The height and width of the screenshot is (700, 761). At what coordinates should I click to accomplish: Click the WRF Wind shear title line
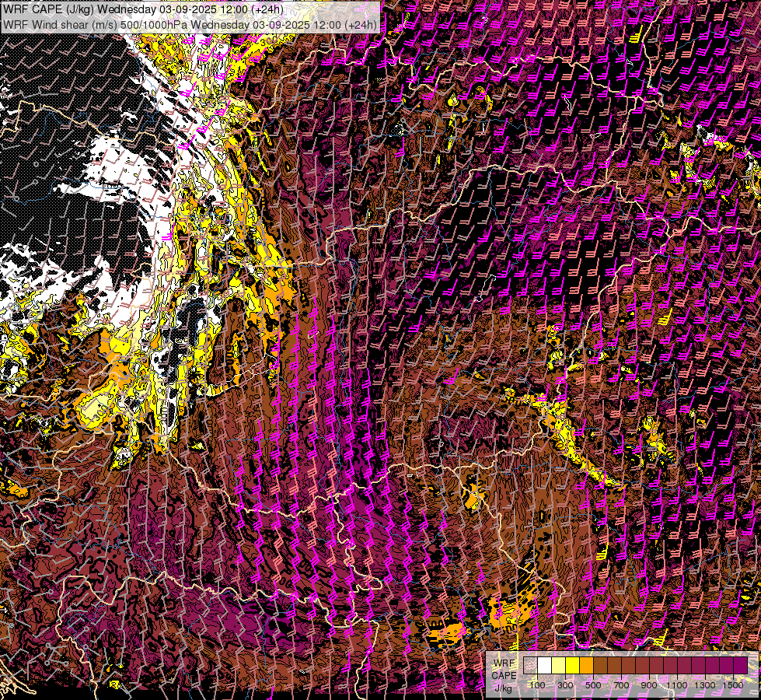[190, 25]
